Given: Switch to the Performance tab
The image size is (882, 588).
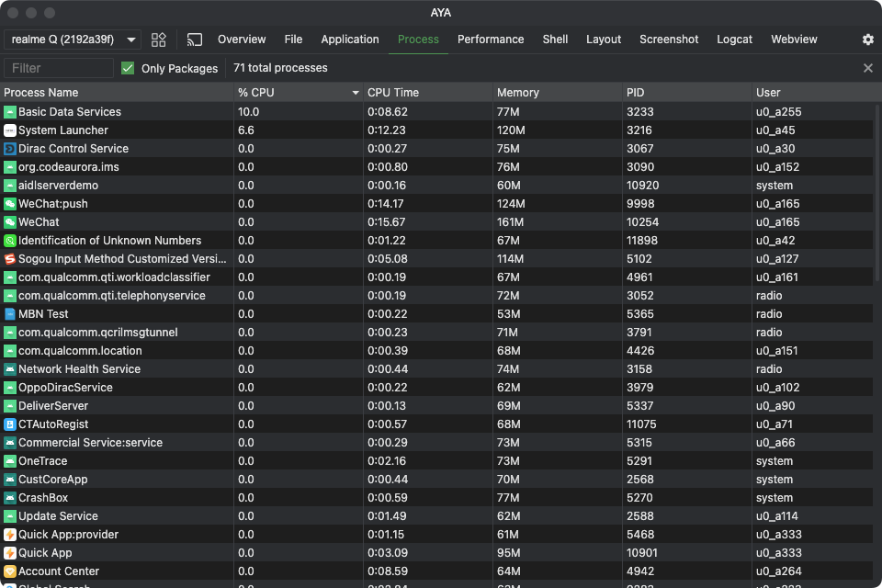Looking at the screenshot, I should pos(491,40).
